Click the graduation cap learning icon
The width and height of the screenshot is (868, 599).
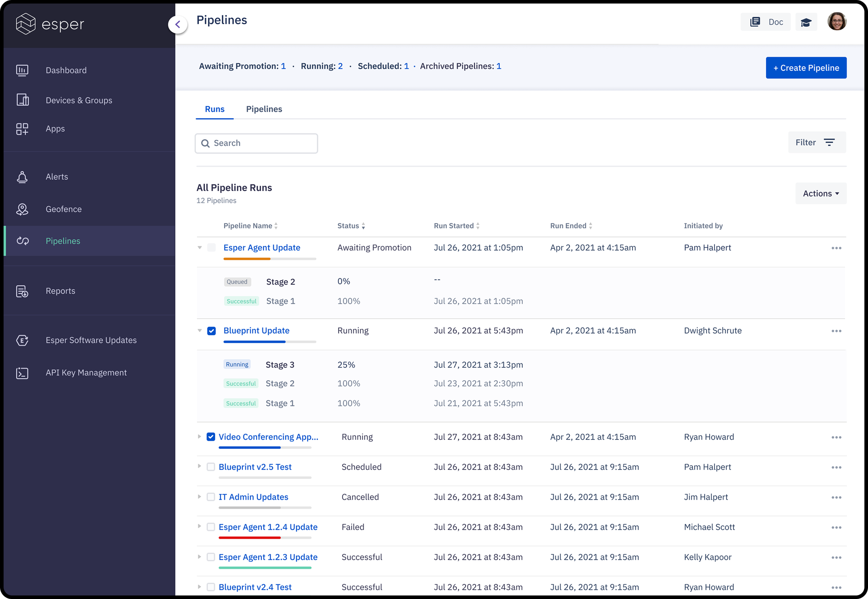(x=806, y=22)
